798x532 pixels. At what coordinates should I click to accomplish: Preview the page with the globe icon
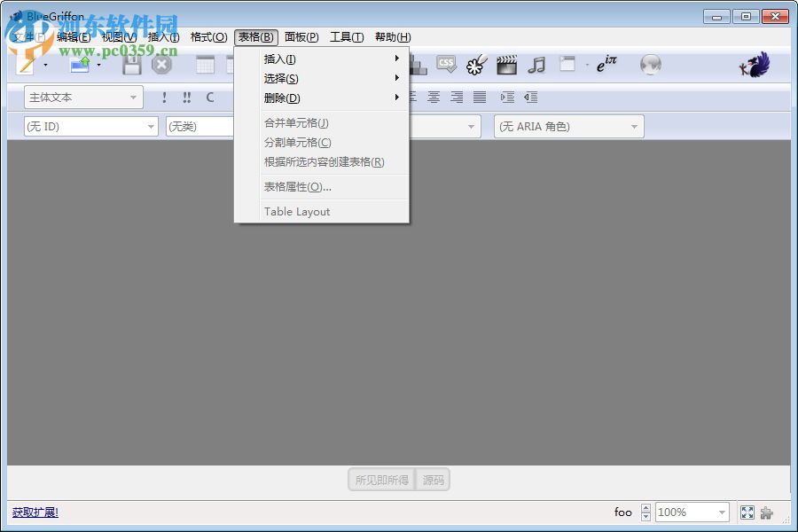click(x=650, y=64)
